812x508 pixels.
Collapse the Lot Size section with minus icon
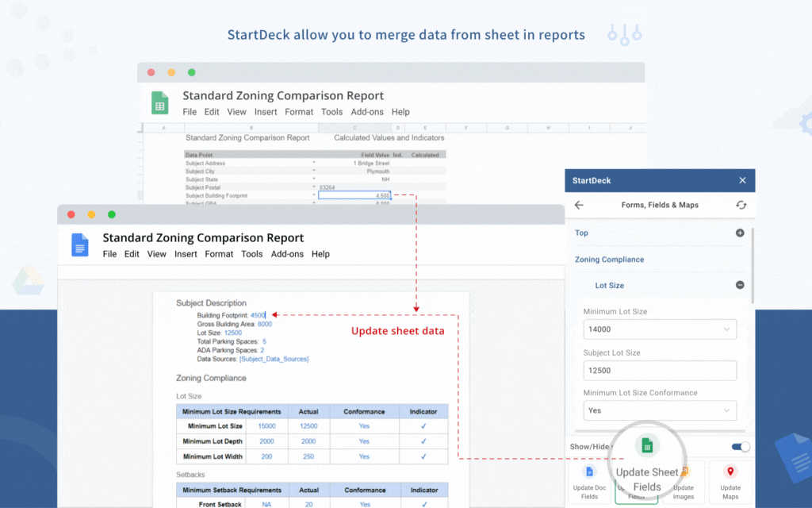pos(740,285)
